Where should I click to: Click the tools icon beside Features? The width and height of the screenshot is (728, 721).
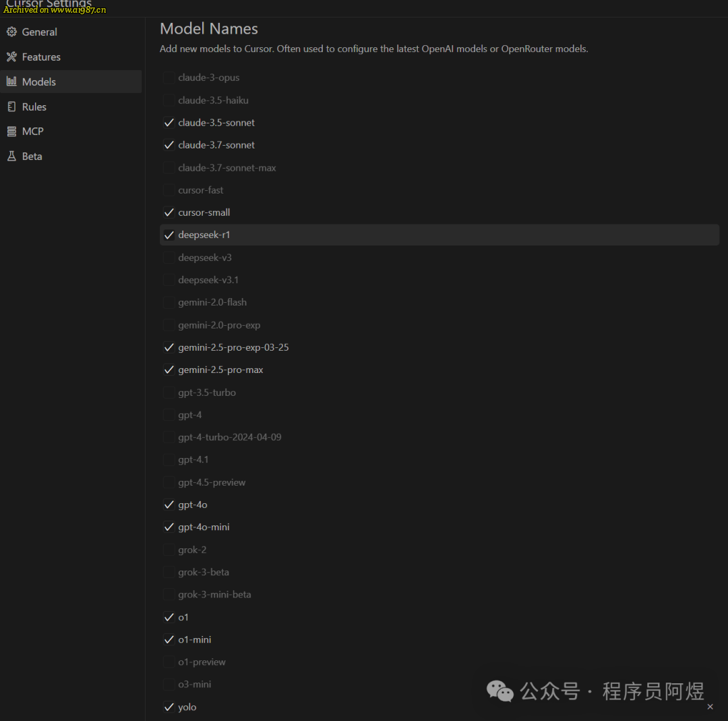pyautogui.click(x=11, y=57)
